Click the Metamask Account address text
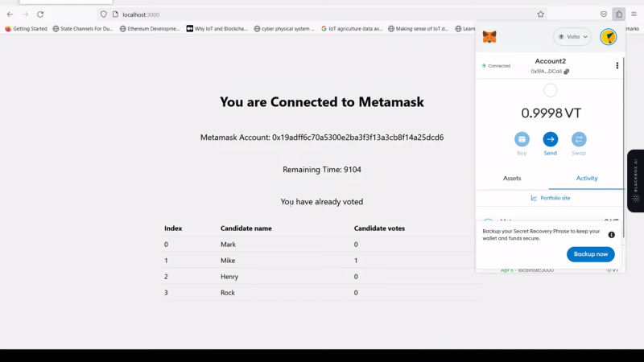Viewport: 644px width, 362px height. [321, 137]
